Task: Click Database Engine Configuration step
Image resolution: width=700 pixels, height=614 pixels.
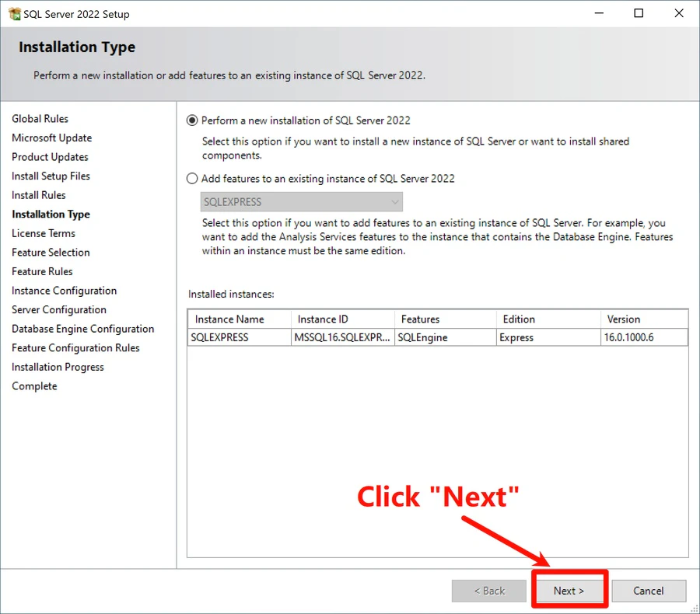Action: tap(83, 329)
